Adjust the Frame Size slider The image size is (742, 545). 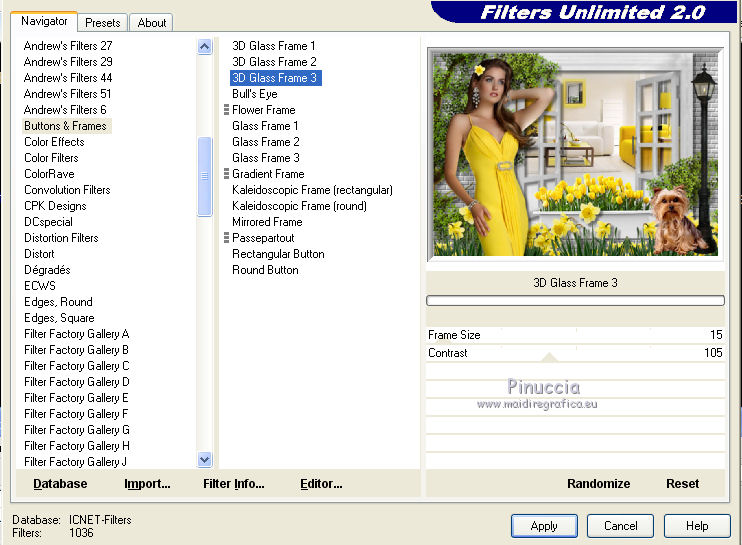pos(575,335)
